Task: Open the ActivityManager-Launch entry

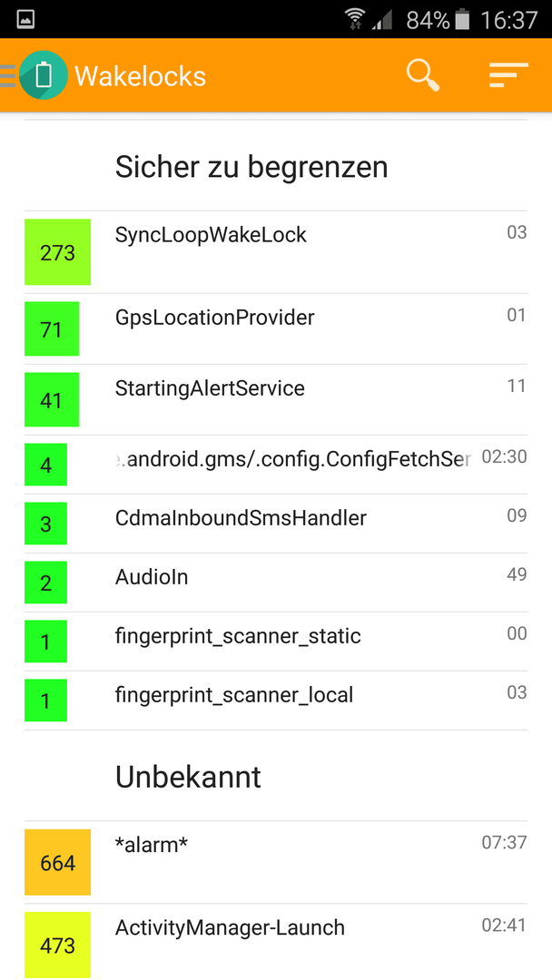Action: [276, 943]
